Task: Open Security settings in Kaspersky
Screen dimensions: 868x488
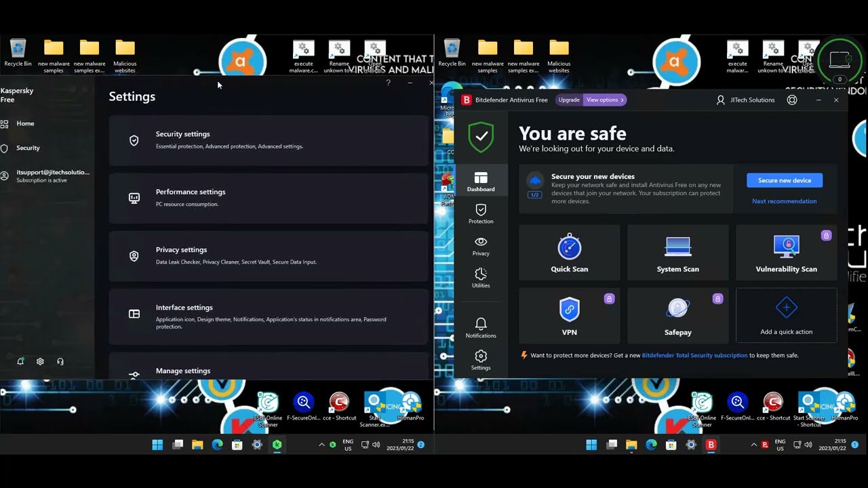Action: pyautogui.click(x=269, y=140)
